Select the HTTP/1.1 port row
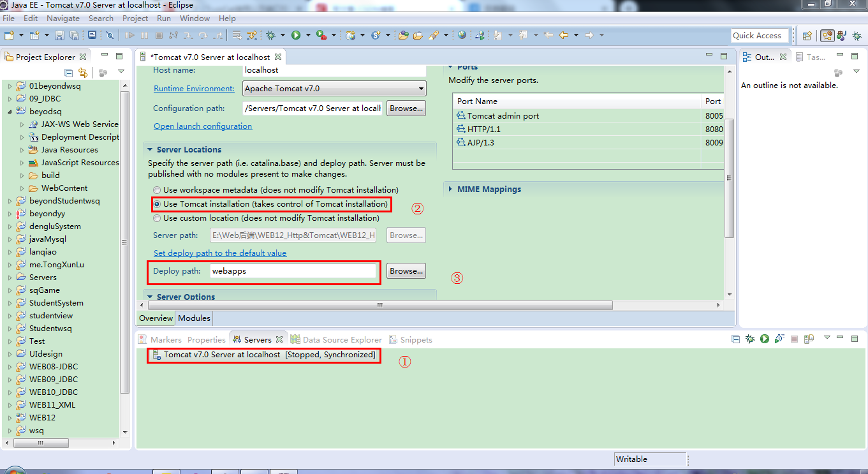The height and width of the screenshot is (474, 868). click(587, 129)
